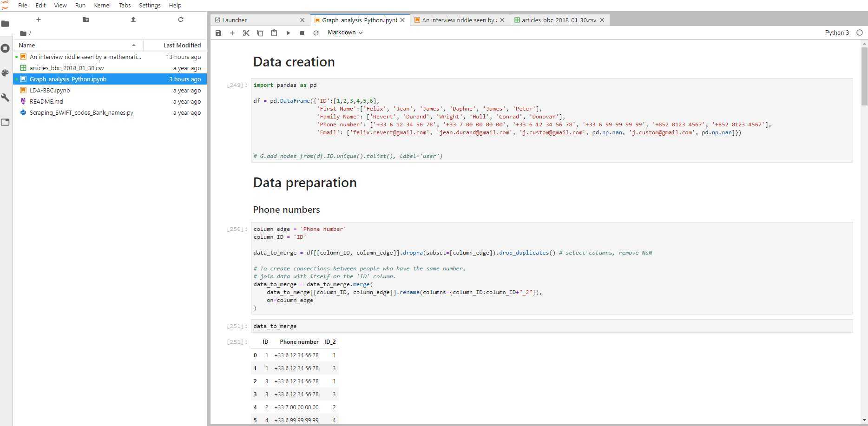Restart the kernel from notebook toolbar
This screenshot has height=426, width=868.
coord(316,33)
